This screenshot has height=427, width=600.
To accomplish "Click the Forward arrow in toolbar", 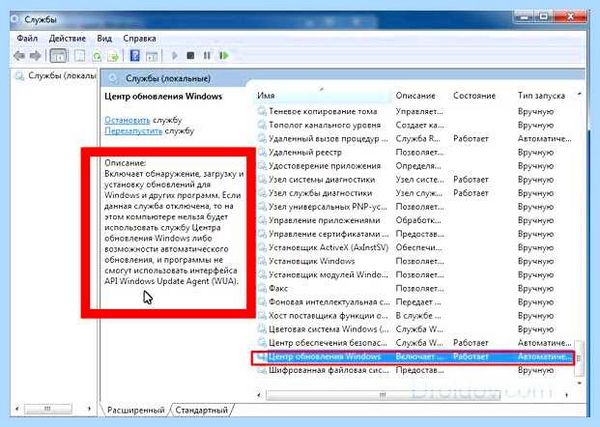I will coord(35,56).
